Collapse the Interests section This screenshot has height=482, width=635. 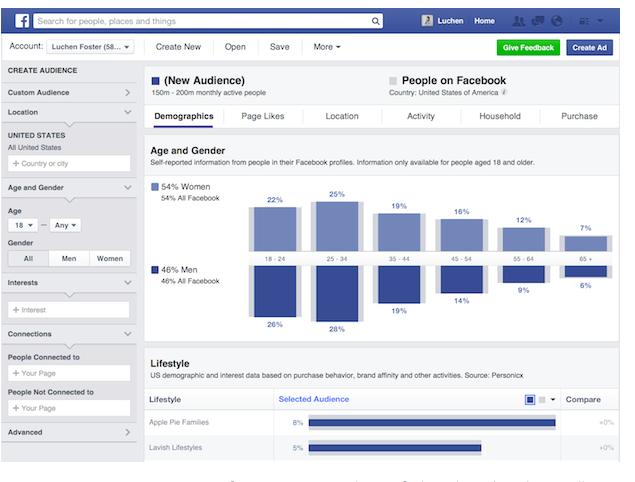(69, 283)
